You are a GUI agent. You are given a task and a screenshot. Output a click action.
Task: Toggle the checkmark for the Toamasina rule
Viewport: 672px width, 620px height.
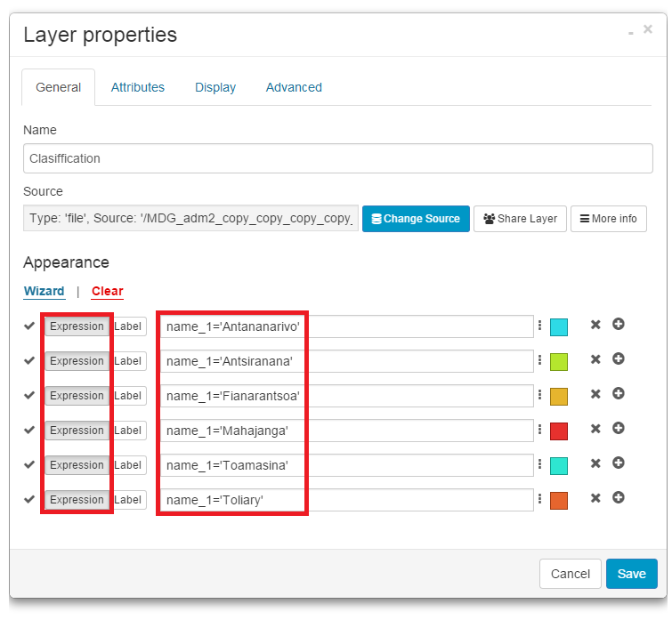pyautogui.click(x=29, y=464)
